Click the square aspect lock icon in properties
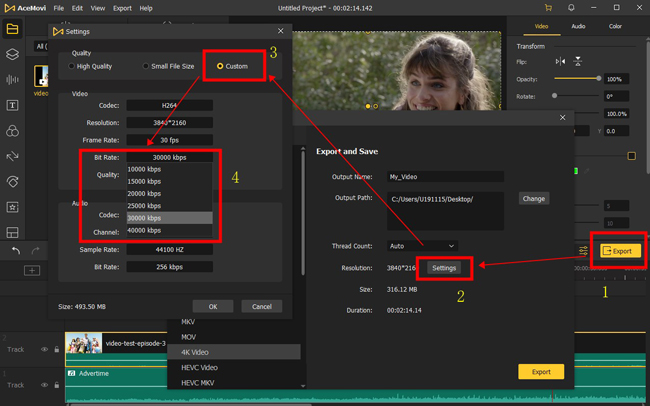The height and width of the screenshot is (406, 650). coord(631,156)
